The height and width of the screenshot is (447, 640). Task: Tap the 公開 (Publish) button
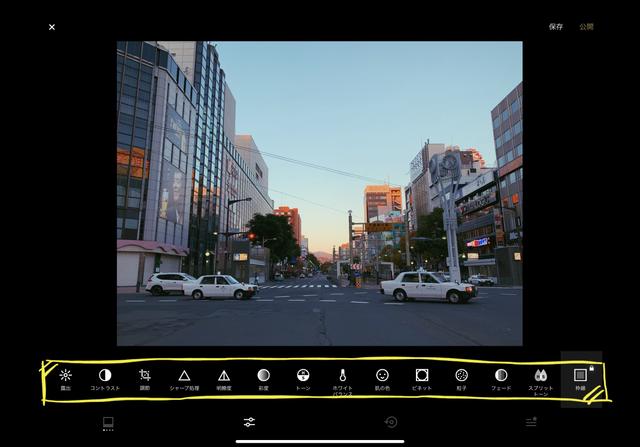pyautogui.click(x=586, y=27)
